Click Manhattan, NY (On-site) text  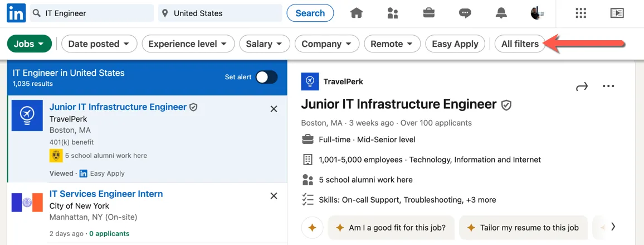click(x=93, y=217)
